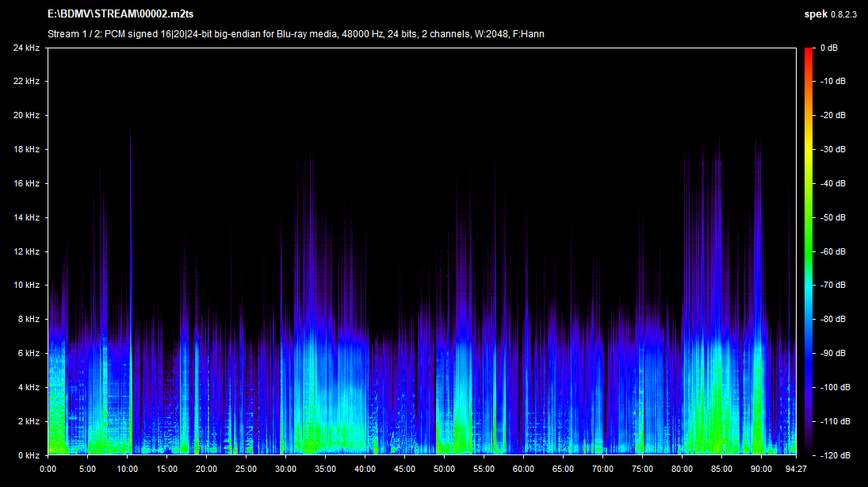Click the 94:27 end time label
The height and width of the screenshot is (487, 868).
coord(795,468)
